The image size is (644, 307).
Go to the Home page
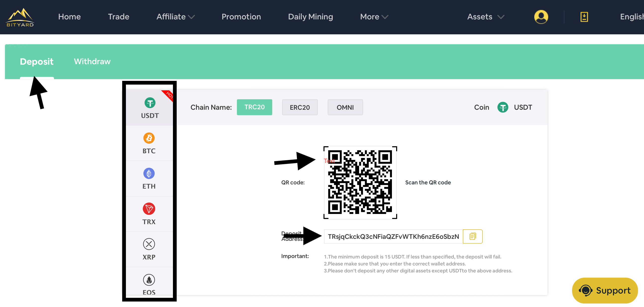tap(69, 17)
